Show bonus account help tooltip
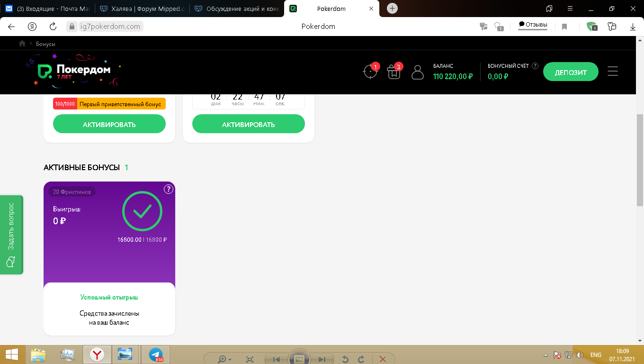Screen dimensions: 644x364 pyautogui.click(x=535, y=66)
